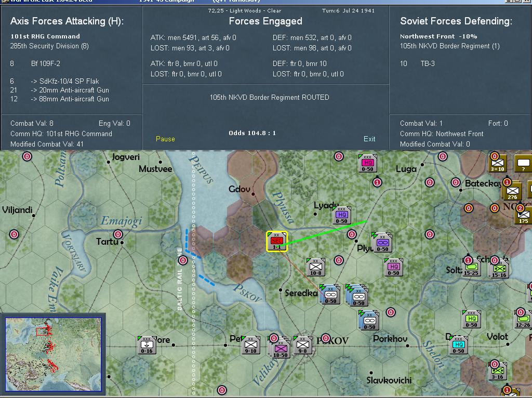The width and height of the screenshot is (532, 398).
Task: Click the 'Turn:6 Jul 24 1941' date text
Action: tap(348, 10)
